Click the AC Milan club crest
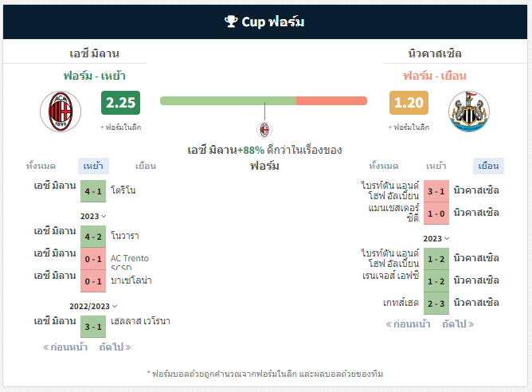Screen dimensions: 532x392 [61, 112]
